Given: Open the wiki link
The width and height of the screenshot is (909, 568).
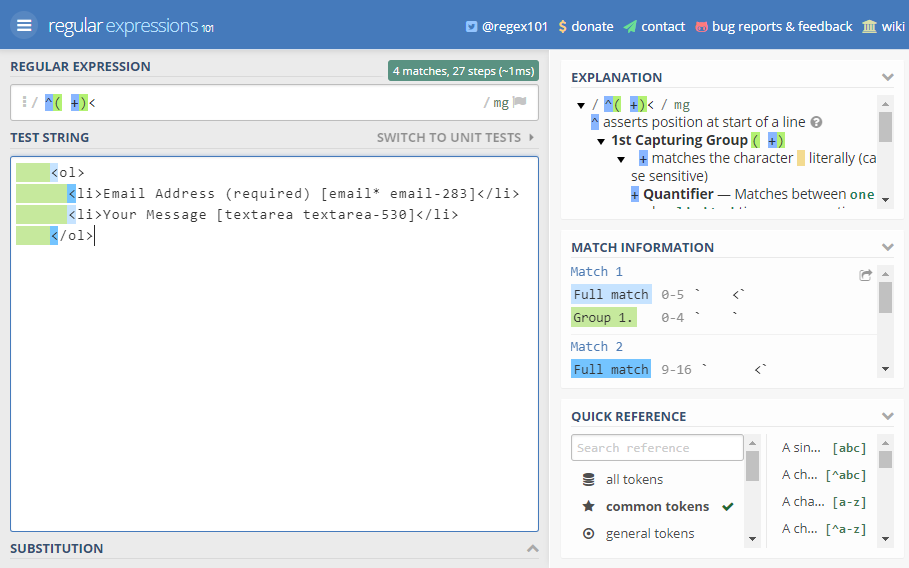Looking at the screenshot, I should pyautogui.click(x=883, y=26).
